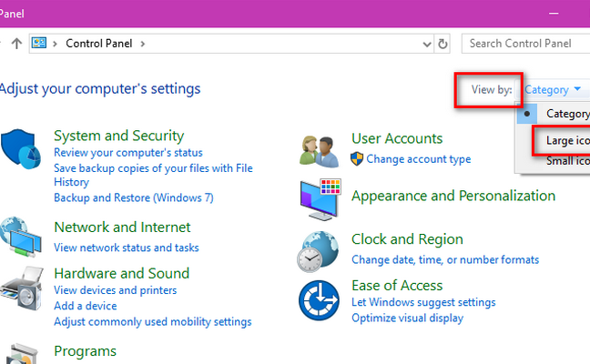Click Backup and Restore (Windows 7) link
590x364 pixels.
pyautogui.click(x=134, y=197)
